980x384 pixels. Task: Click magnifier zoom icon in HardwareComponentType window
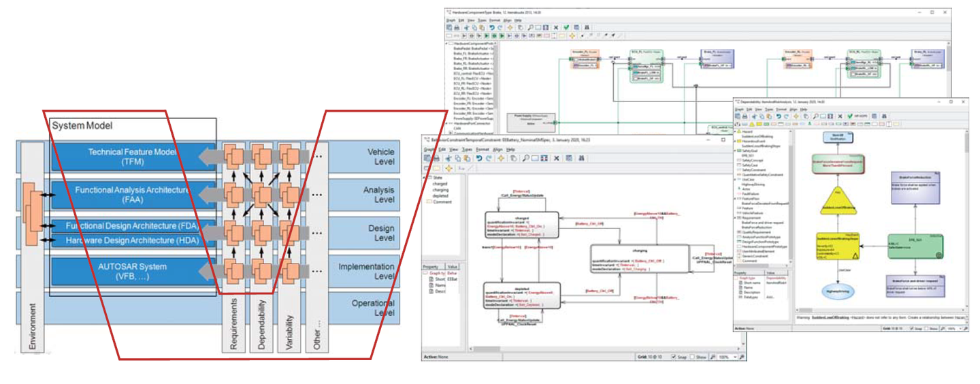click(530, 27)
